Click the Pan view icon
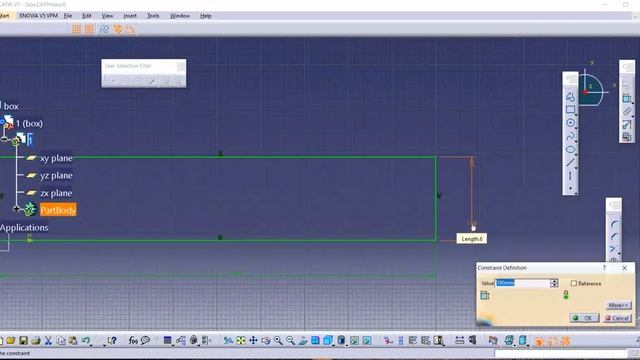This screenshot has height=360, width=640. (x=253, y=340)
